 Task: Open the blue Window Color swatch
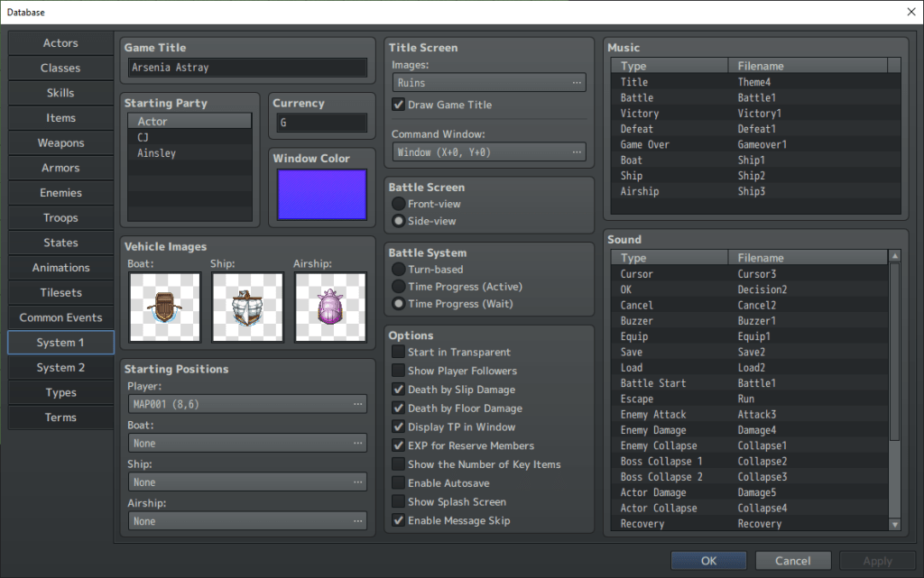coord(322,195)
